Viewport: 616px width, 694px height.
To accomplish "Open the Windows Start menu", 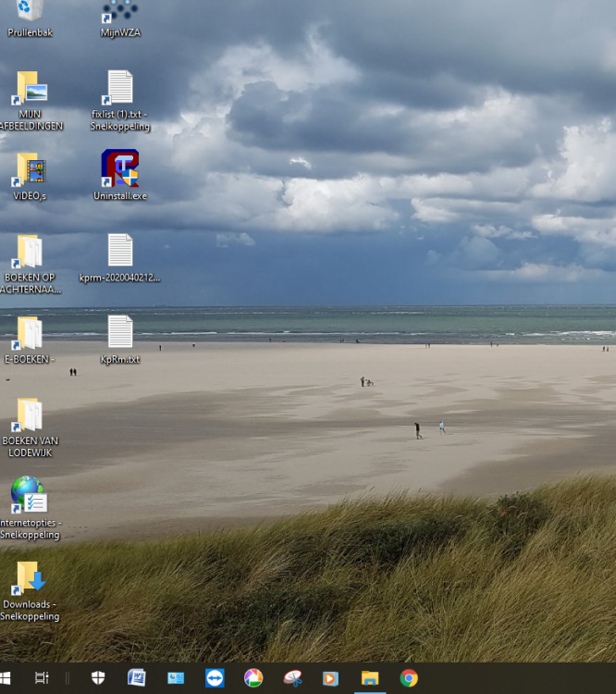I will [x=5, y=678].
